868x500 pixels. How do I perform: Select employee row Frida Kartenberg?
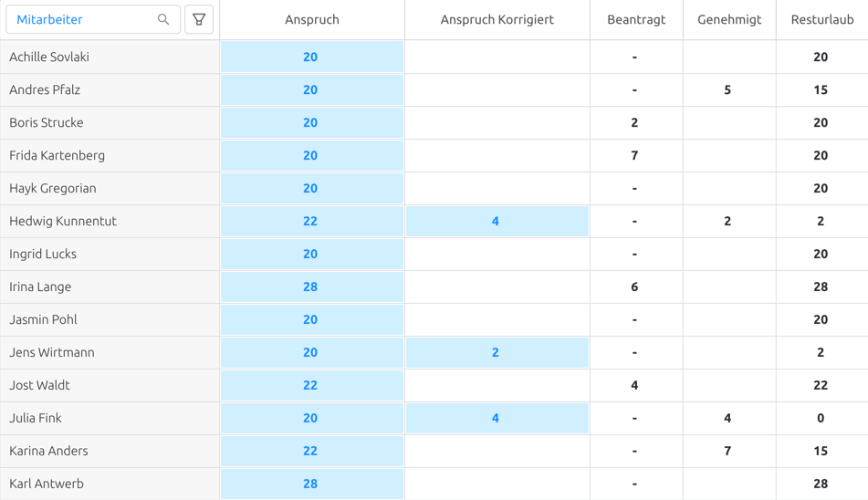[x=110, y=155]
